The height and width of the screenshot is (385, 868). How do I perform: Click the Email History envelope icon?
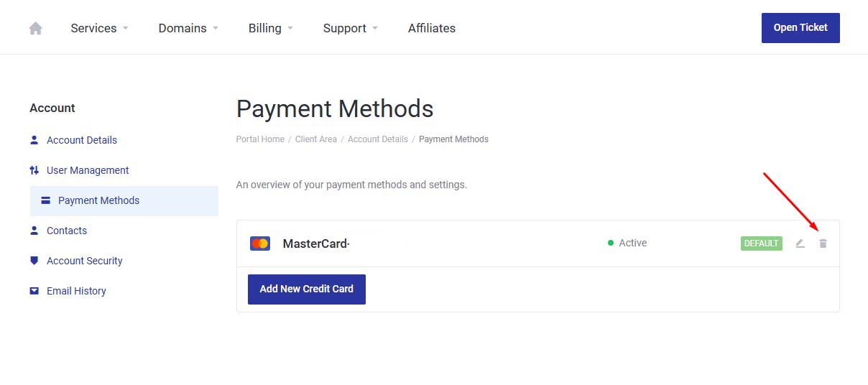(x=34, y=291)
